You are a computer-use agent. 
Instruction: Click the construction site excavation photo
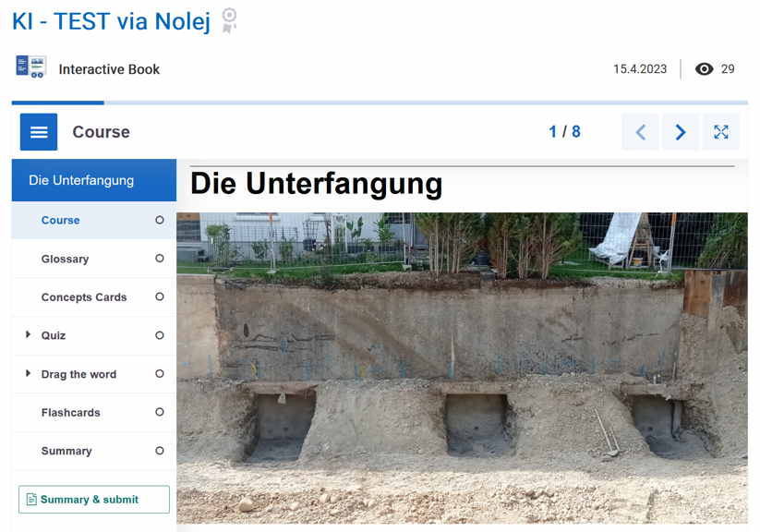point(462,369)
